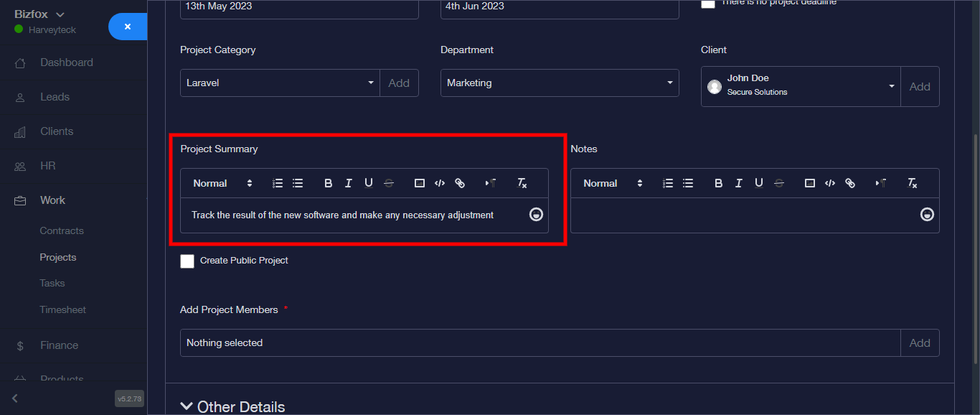Image resolution: width=980 pixels, height=415 pixels.
Task: Apply ordered list in Project Summary
Action: pyautogui.click(x=278, y=184)
